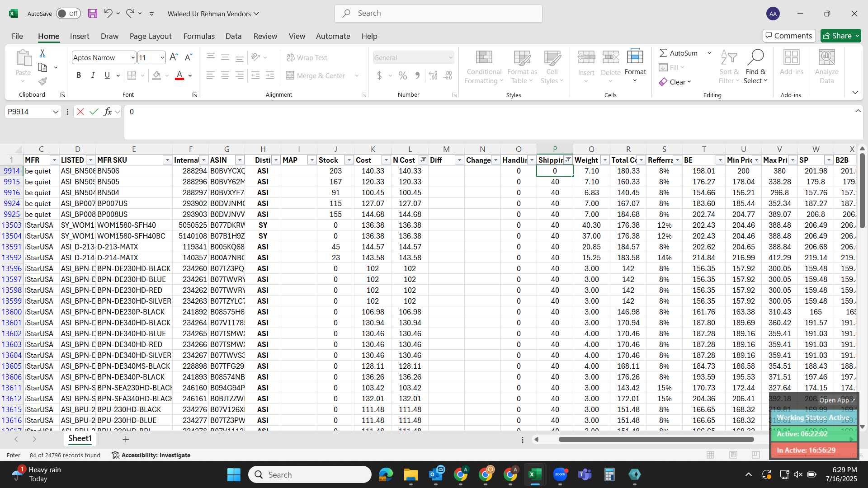Open Format as Table gallery
868x488 pixels.
(522, 67)
